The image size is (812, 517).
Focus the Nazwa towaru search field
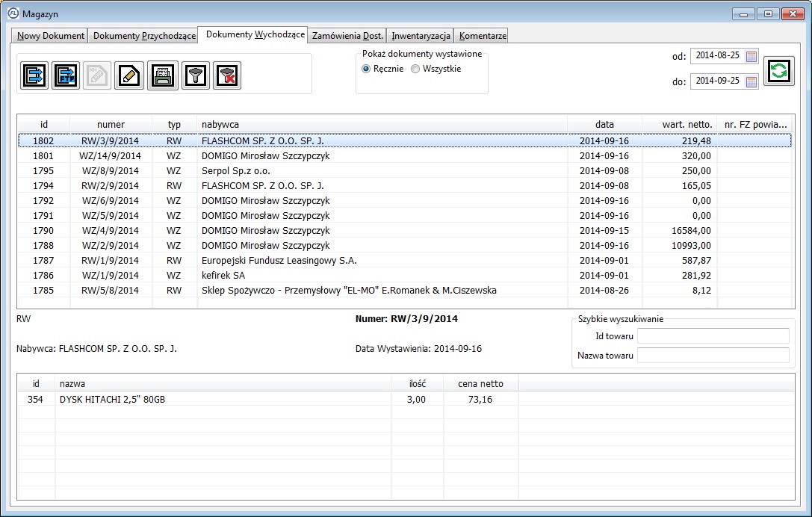tap(713, 356)
